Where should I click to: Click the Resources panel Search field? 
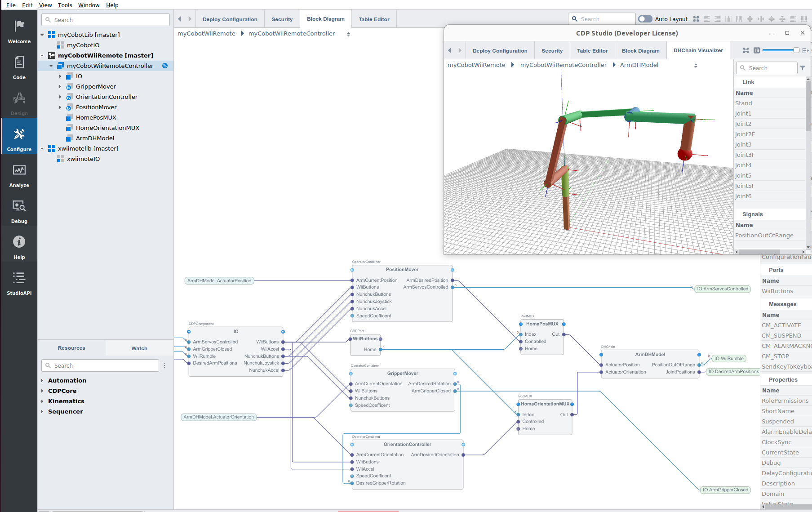(x=100, y=365)
